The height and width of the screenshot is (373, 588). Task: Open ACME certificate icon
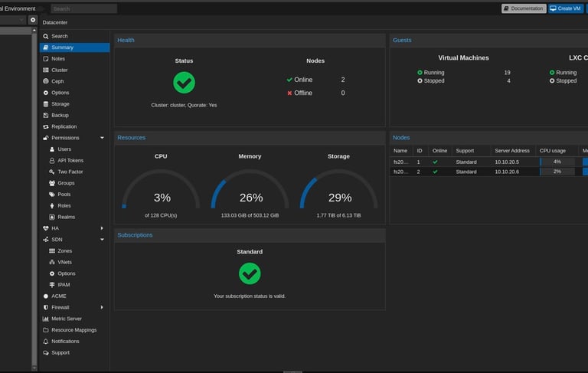45,296
